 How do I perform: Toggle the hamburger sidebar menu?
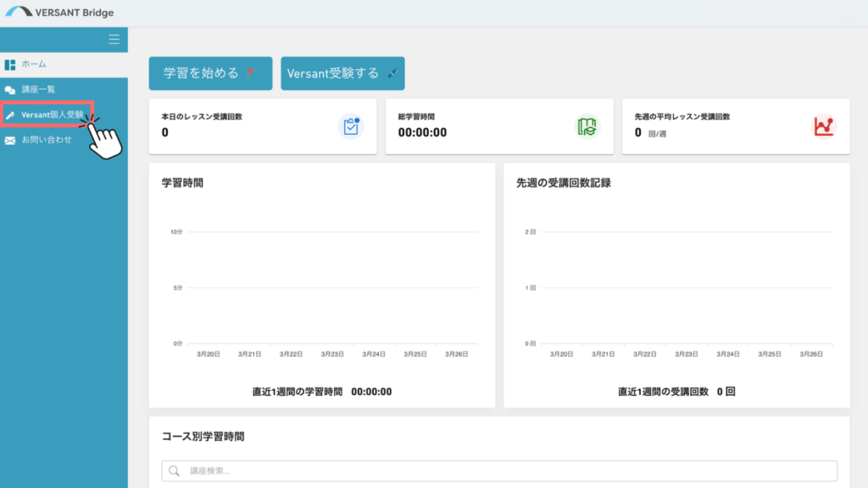[x=114, y=39]
